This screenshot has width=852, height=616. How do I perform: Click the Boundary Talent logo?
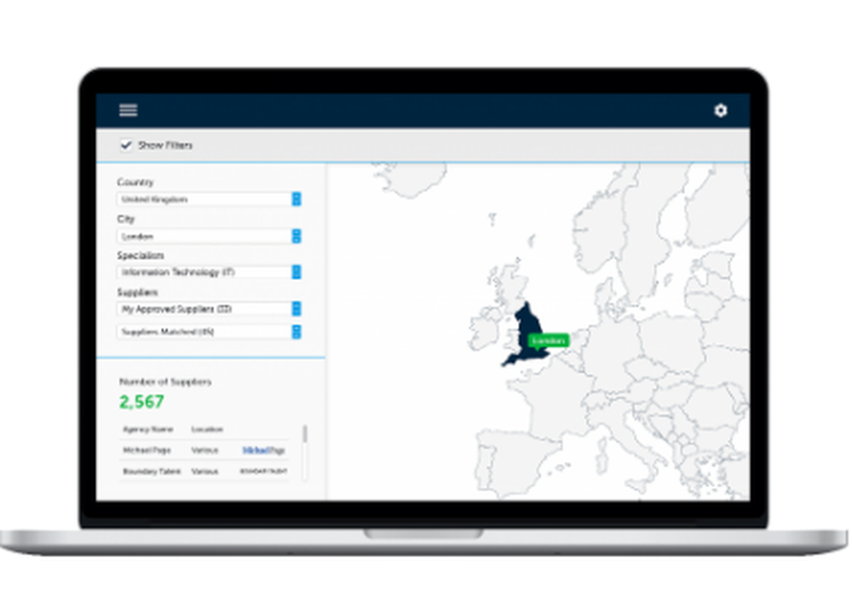click(x=263, y=471)
